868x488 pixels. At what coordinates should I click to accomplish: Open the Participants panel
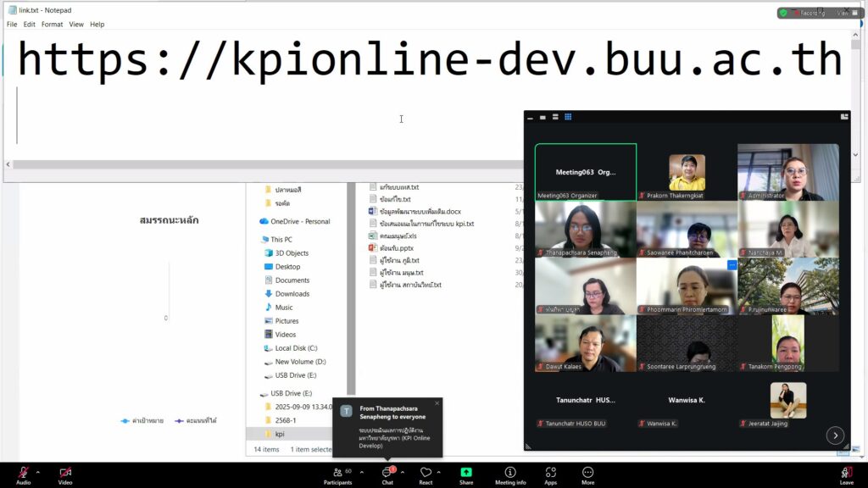pyautogui.click(x=337, y=472)
